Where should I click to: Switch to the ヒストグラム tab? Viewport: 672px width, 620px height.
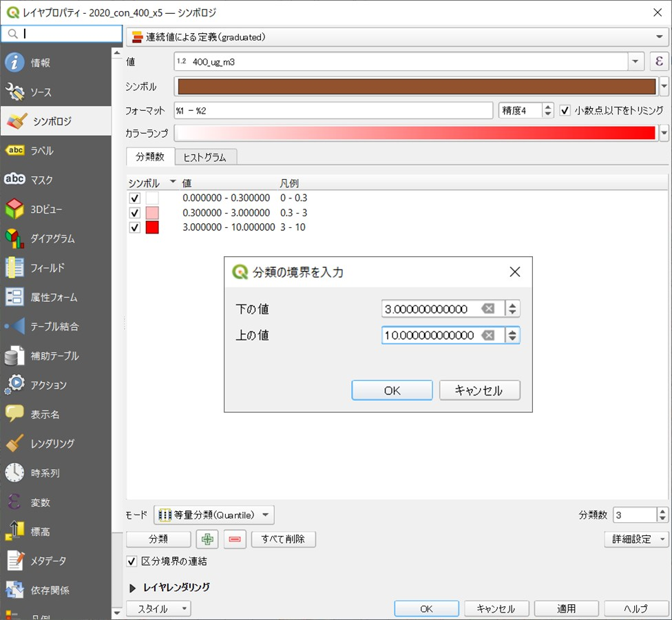[x=205, y=157]
